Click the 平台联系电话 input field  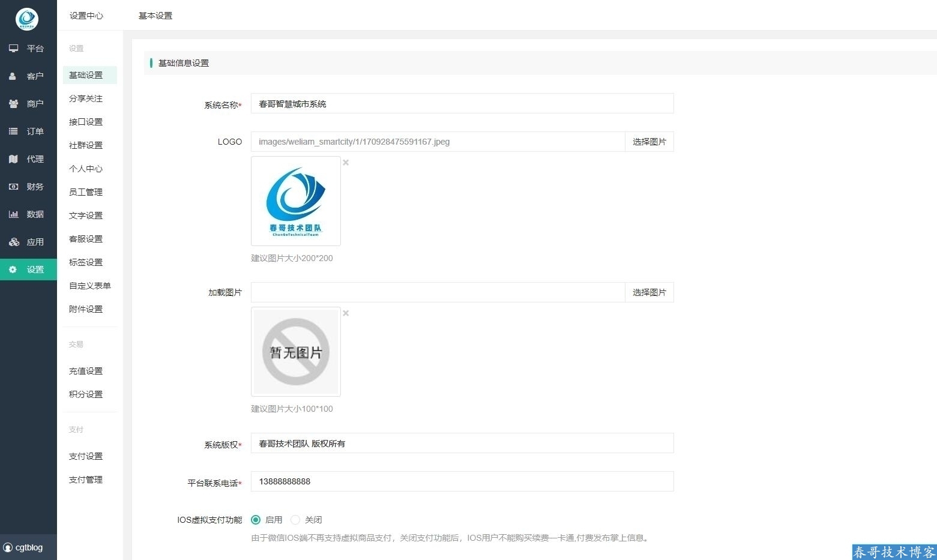462,481
